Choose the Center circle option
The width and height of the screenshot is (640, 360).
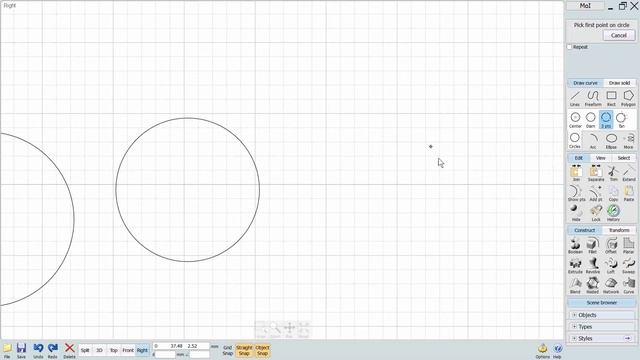(575, 120)
